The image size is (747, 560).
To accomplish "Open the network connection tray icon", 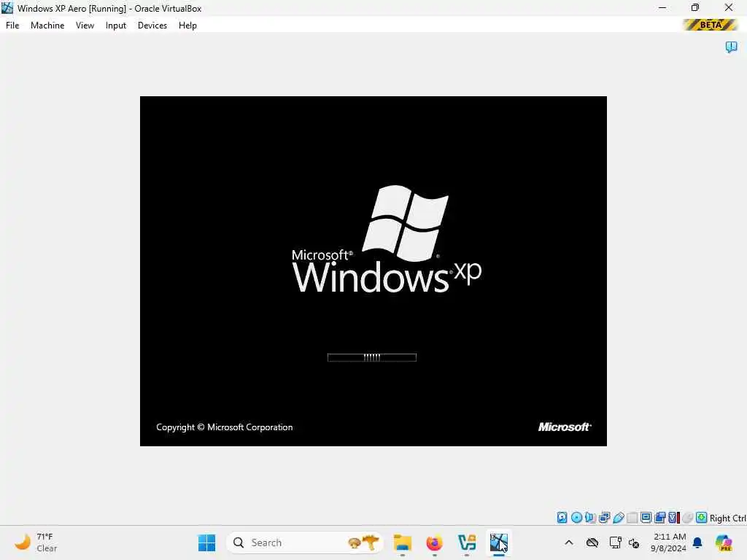I will (615, 542).
